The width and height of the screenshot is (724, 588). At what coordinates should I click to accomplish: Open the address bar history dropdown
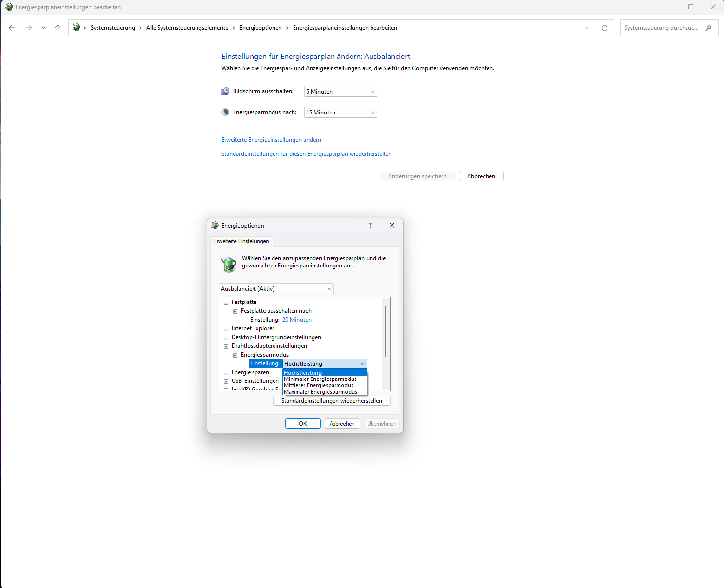587,28
